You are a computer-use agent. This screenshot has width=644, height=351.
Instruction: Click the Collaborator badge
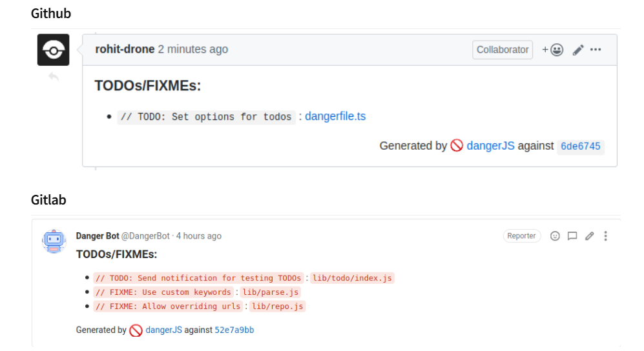(x=503, y=50)
